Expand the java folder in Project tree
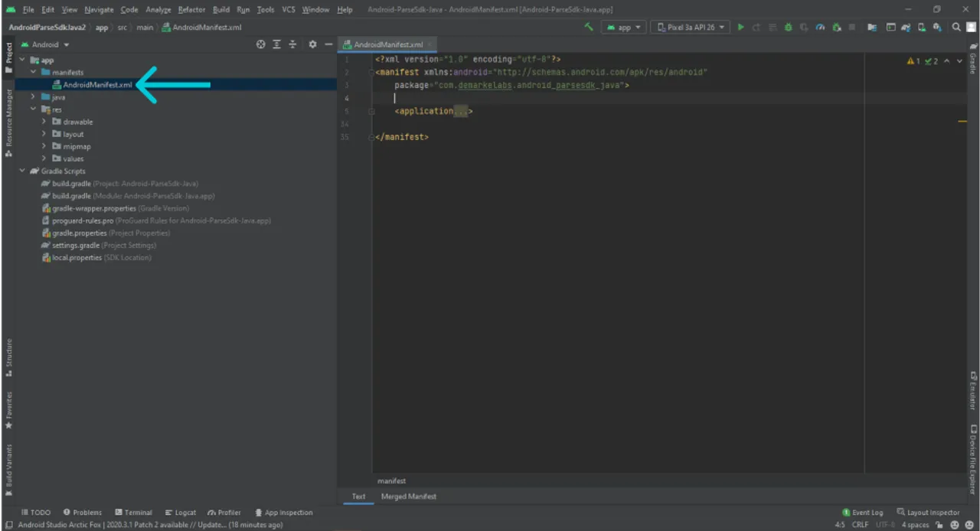980x531 pixels. [33, 97]
